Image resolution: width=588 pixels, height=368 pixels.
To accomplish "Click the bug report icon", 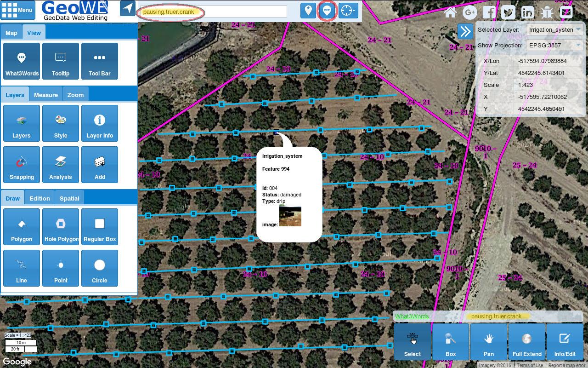I will point(547,12).
